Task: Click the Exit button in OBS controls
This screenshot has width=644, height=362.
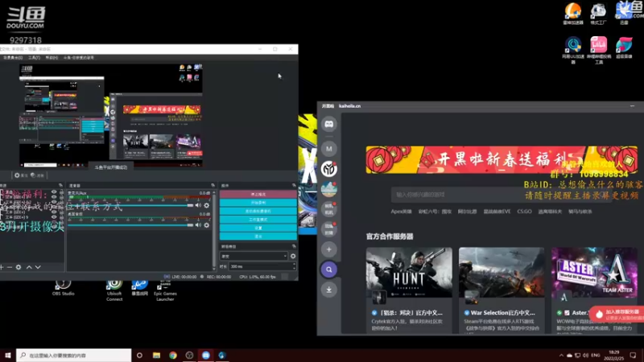Action: pyautogui.click(x=258, y=237)
